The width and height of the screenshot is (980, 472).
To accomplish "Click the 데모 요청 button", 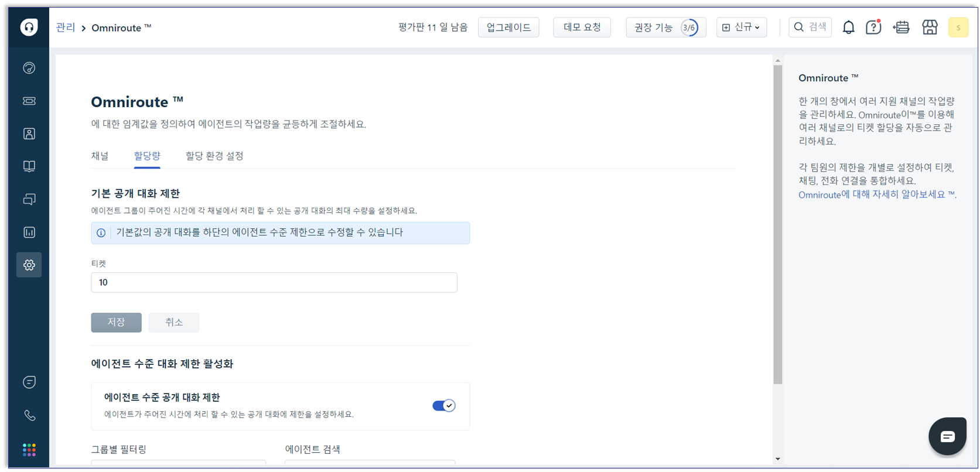I will click(582, 27).
